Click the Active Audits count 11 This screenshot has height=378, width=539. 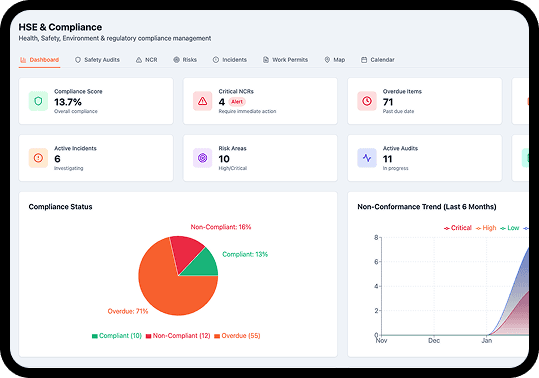point(387,159)
